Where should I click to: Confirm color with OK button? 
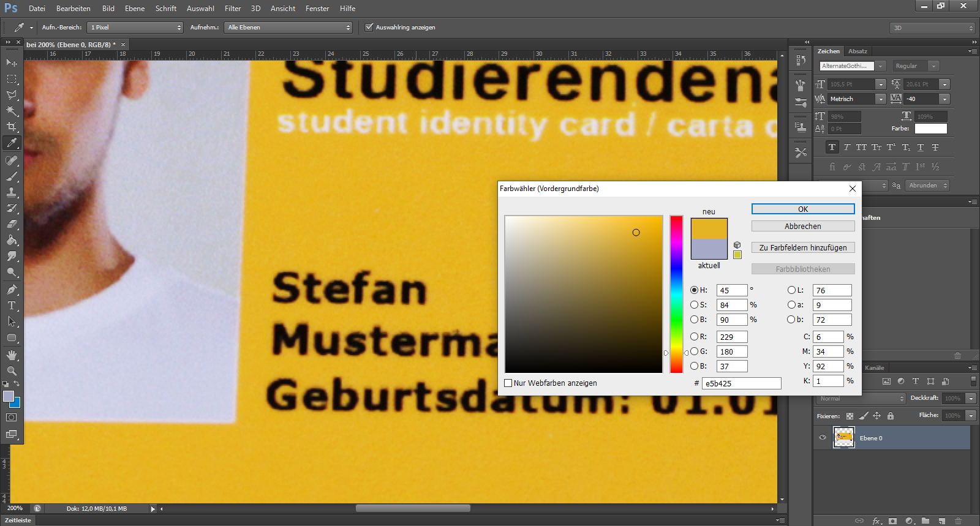pyautogui.click(x=803, y=209)
